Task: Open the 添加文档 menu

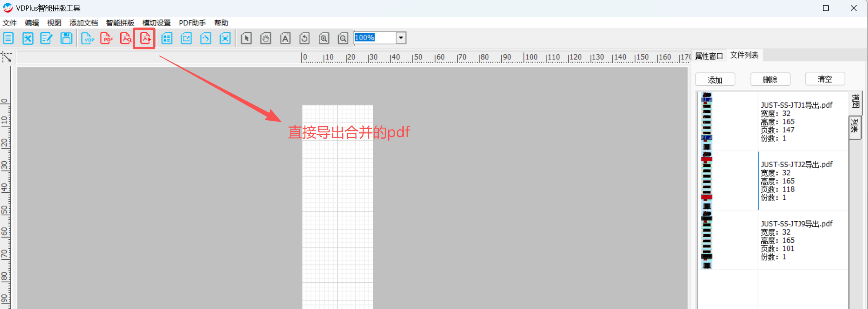Action: point(84,23)
